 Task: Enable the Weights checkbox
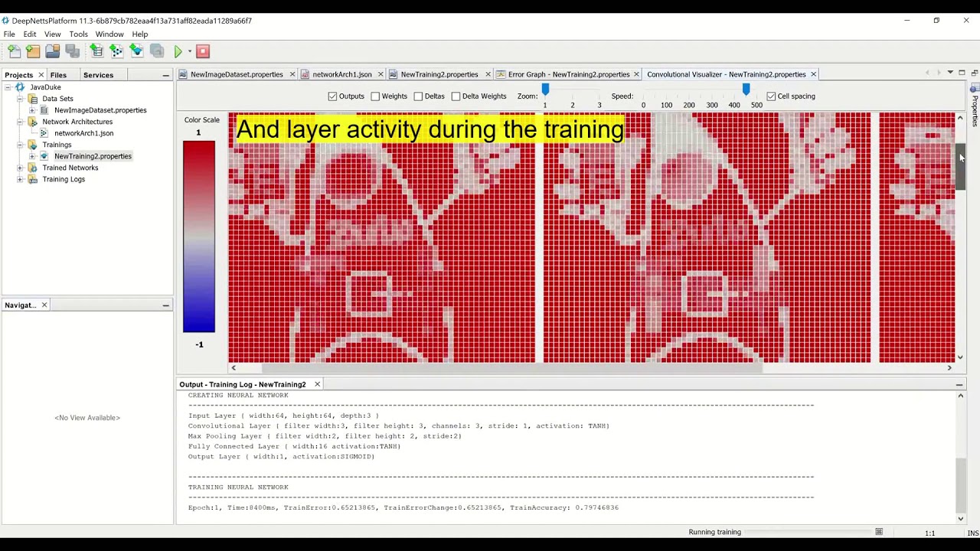[x=375, y=96]
